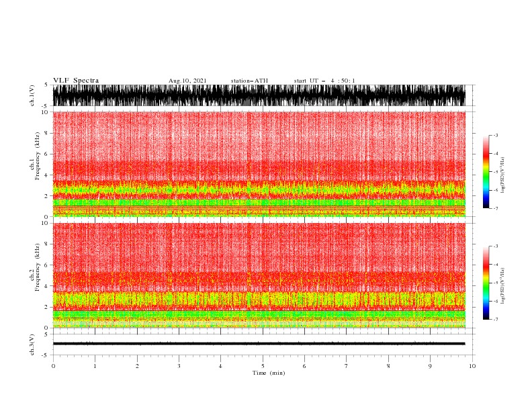
Task: Click the ch.1 spectrogram color bar
Action: pos(486,172)
